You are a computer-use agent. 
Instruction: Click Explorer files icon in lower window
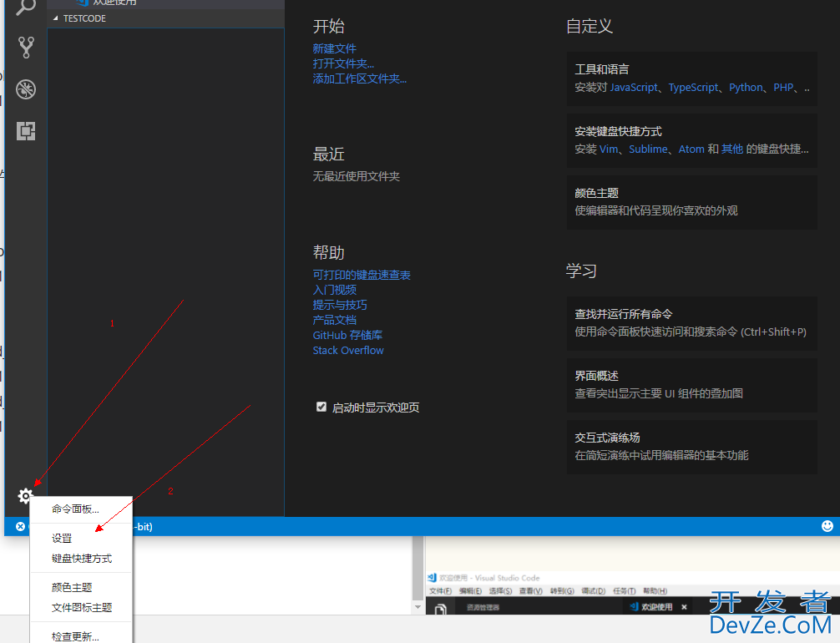(440, 610)
